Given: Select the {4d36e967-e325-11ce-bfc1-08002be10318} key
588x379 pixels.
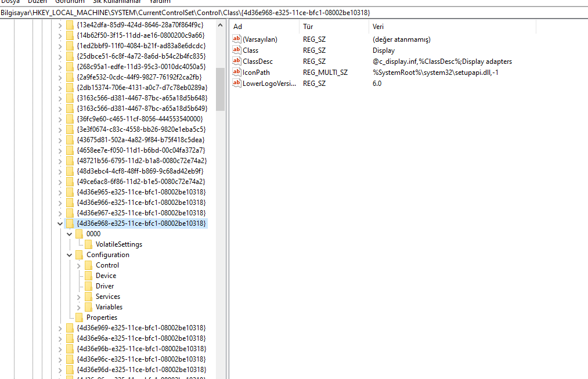Looking at the screenshot, I should click(x=142, y=213).
